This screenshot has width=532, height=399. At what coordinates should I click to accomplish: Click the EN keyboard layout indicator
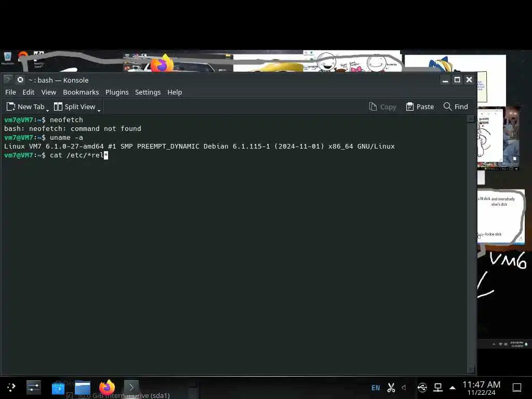tap(376, 388)
